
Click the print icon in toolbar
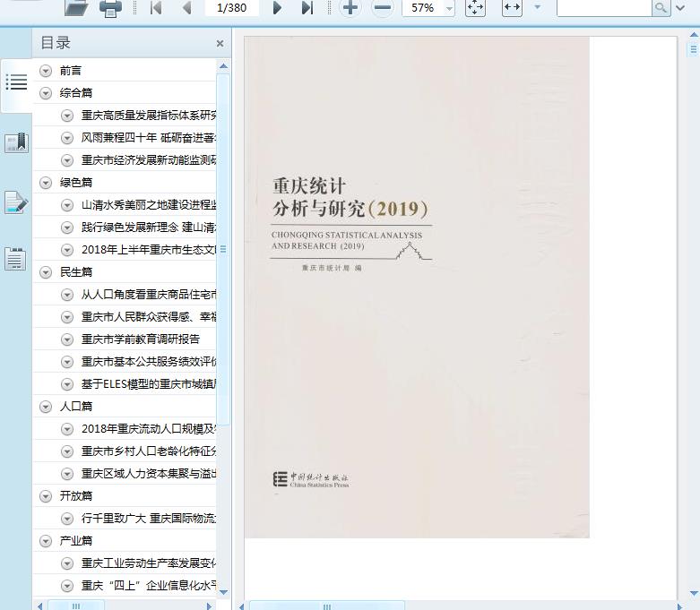pos(110,8)
